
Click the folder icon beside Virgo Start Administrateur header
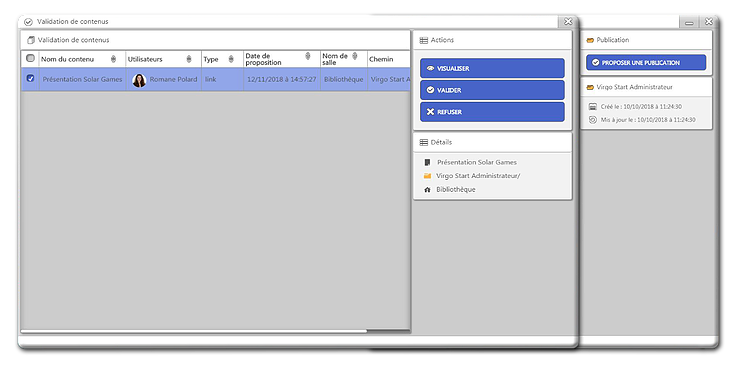pos(590,87)
